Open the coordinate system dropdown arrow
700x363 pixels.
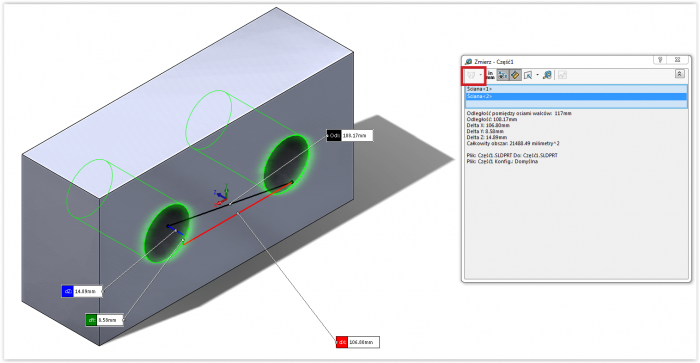pos(538,75)
